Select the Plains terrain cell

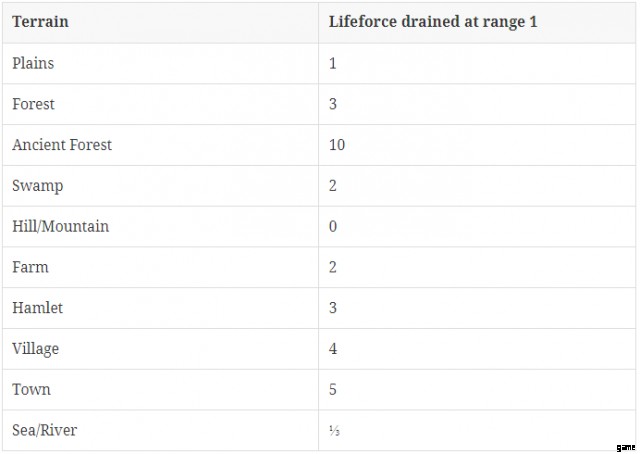[x=33, y=63]
